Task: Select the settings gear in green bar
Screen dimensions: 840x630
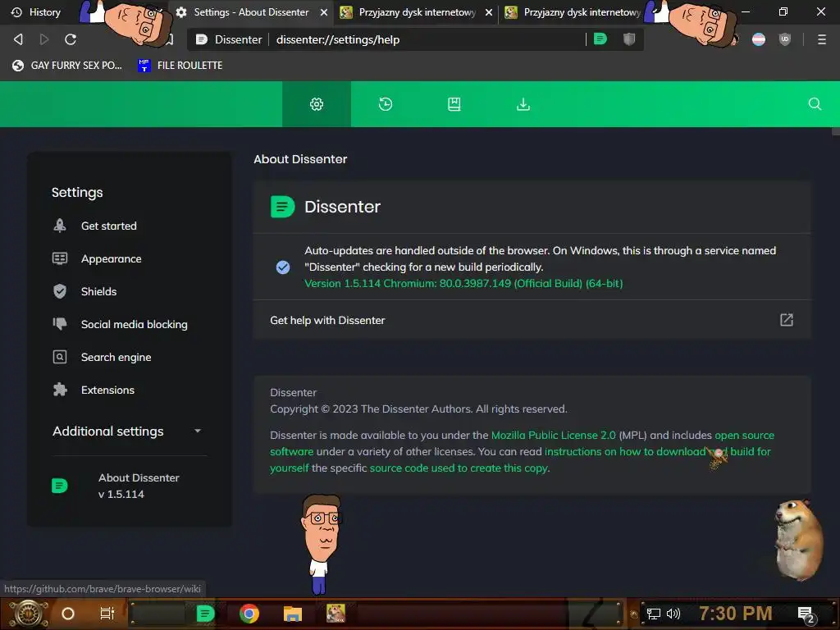Action: pos(317,104)
